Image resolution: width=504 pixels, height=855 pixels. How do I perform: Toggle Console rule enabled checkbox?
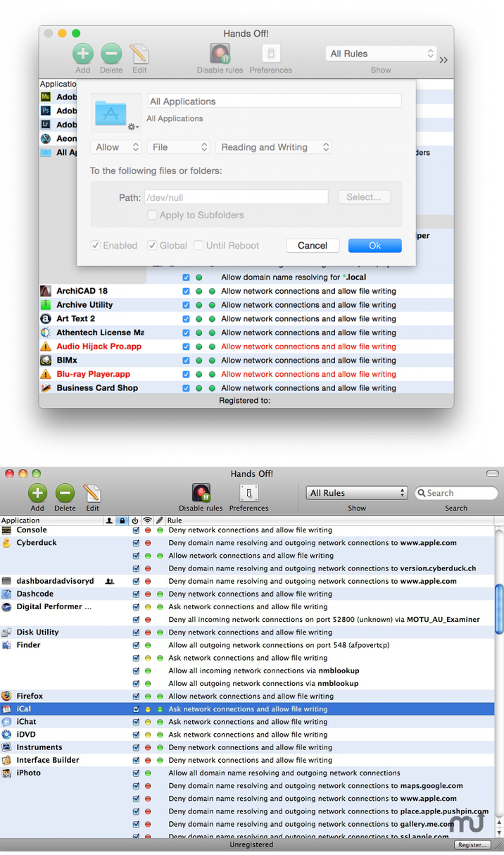(136, 530)
